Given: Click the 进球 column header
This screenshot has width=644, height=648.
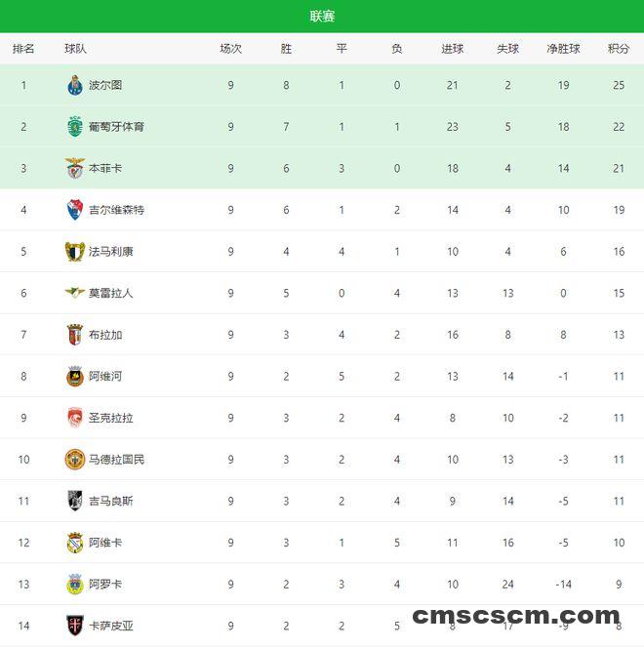Looking at the screenshot, I should pos(452,49).
